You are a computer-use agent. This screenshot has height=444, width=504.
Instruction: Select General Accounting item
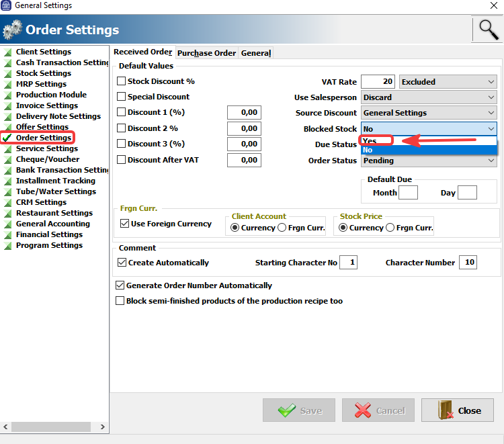53,224
